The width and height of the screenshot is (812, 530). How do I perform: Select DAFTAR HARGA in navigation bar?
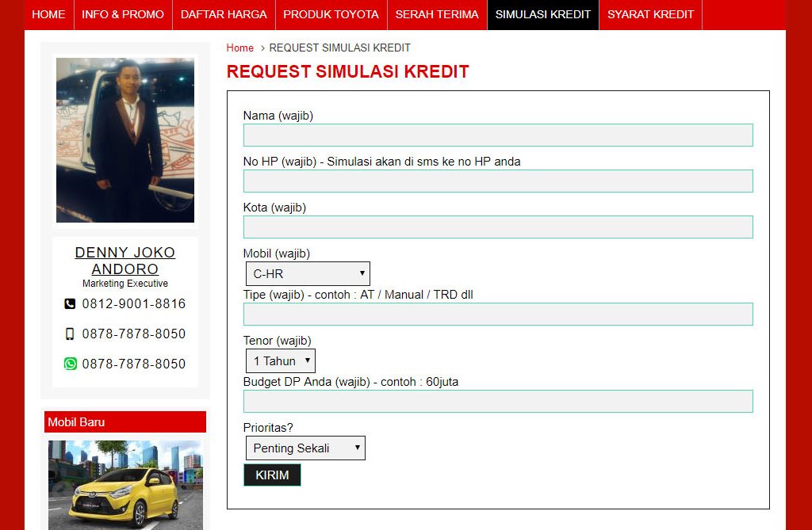(x=224, y=14)
